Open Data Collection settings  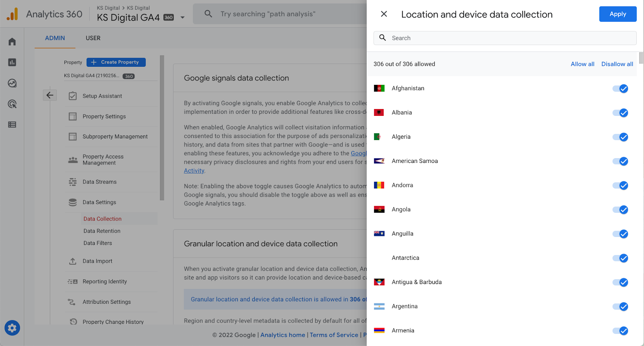(103, 219)
